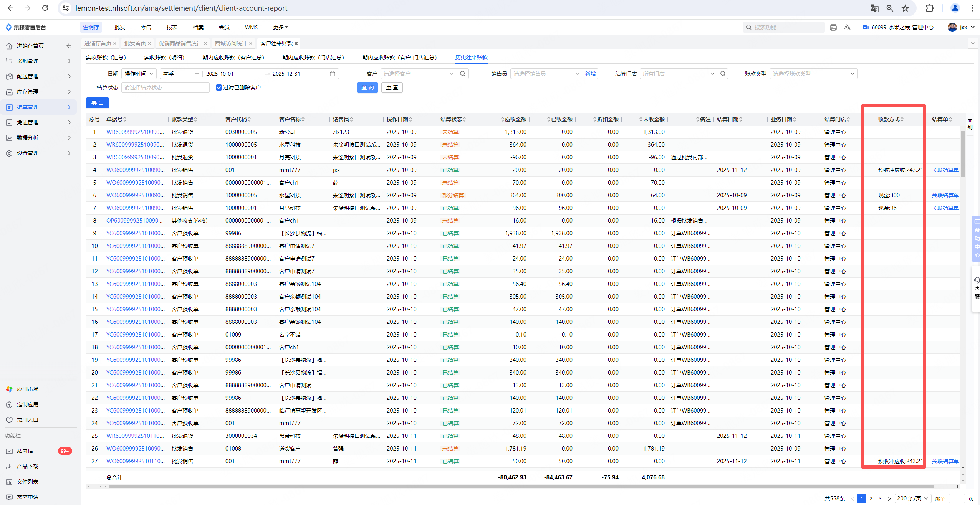
Task: Open 站内信 messages in sidebar
Action: pos(25,451)
